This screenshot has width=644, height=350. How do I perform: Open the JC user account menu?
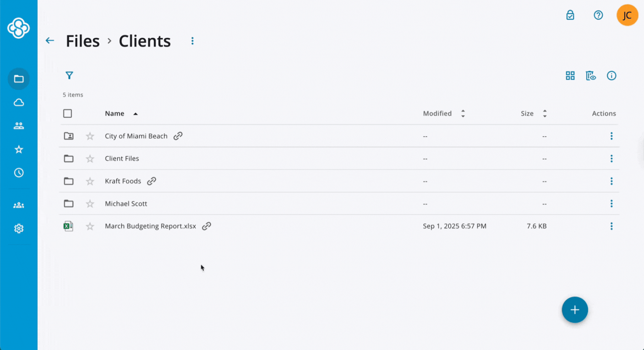tap(627, 15)
